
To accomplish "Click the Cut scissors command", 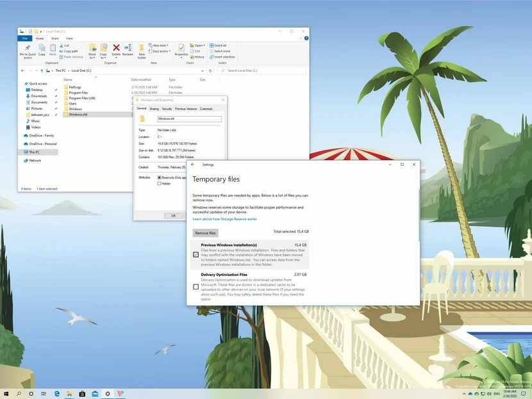I will pos(64,45).
